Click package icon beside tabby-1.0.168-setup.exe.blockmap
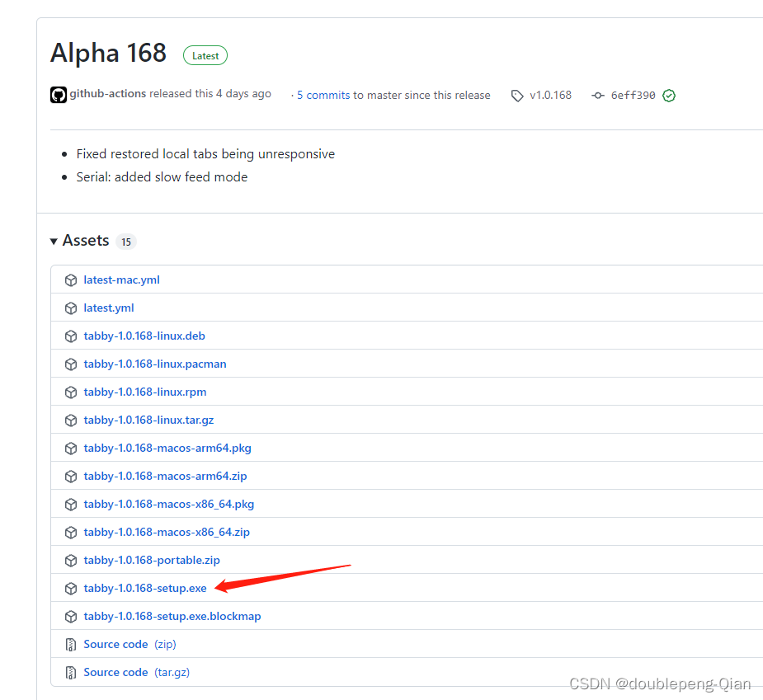Screen dimensions: 763x700 pos(71,617)
